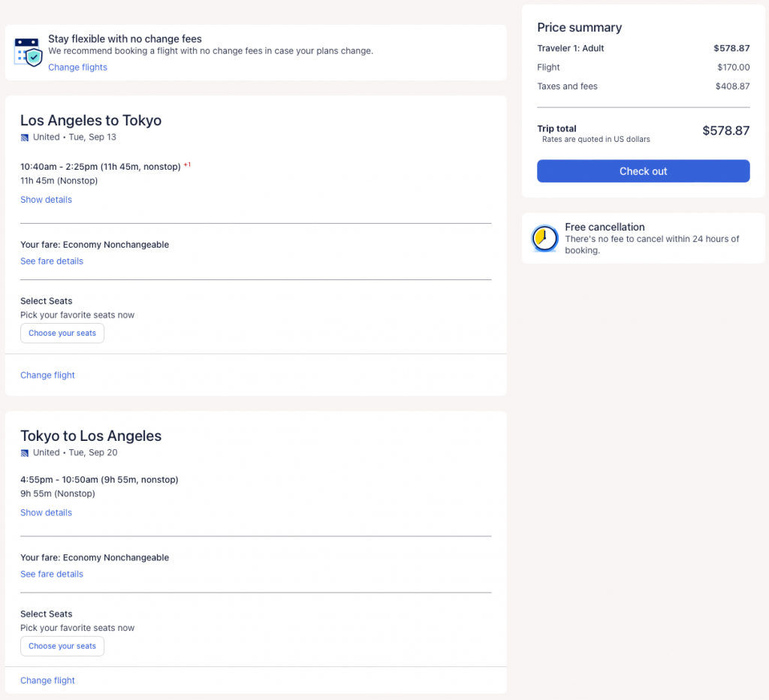Change flight for the Los Angeles to Tokyo leg
This screenshot has width=769, height=700.
click(x=47, y=376)
